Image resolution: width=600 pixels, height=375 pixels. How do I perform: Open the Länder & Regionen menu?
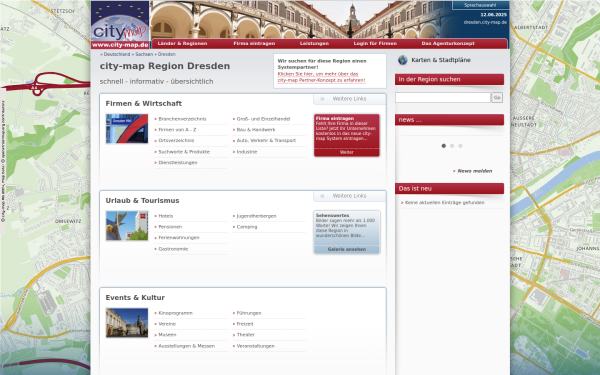[182, 44]
